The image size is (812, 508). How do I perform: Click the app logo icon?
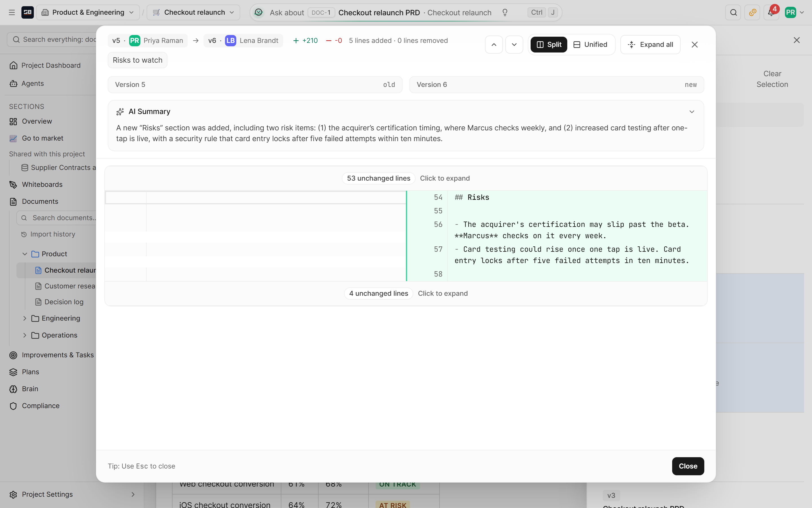(x=28, y=12)
